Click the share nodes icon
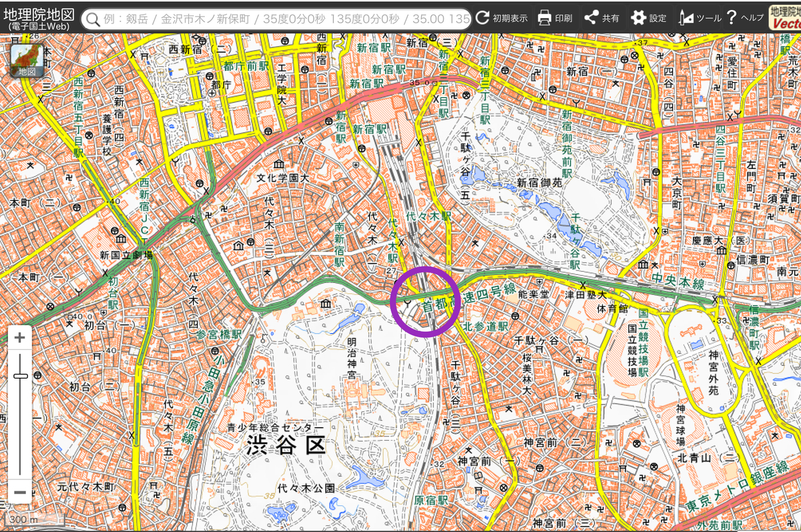The image size is (801, 532). [591, 18]
